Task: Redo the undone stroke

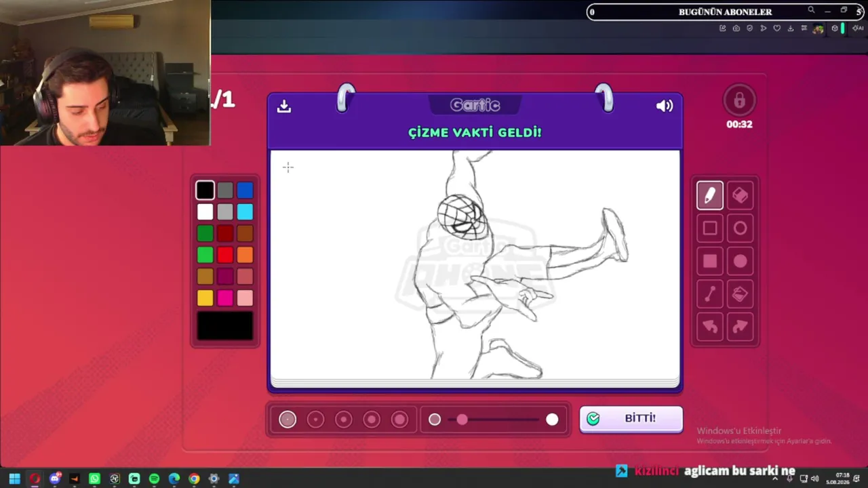Action: 740,327
